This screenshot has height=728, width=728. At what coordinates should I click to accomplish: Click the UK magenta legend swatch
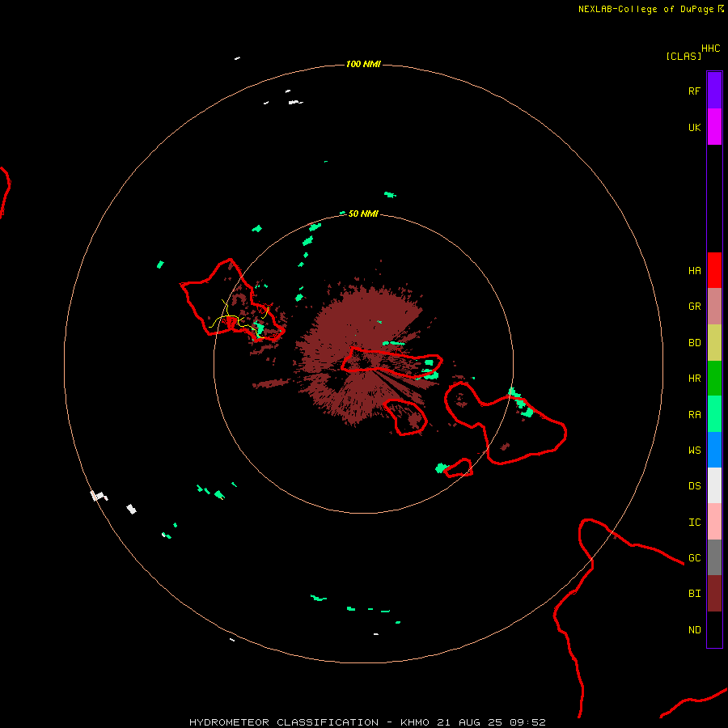[x=714, y=127]
